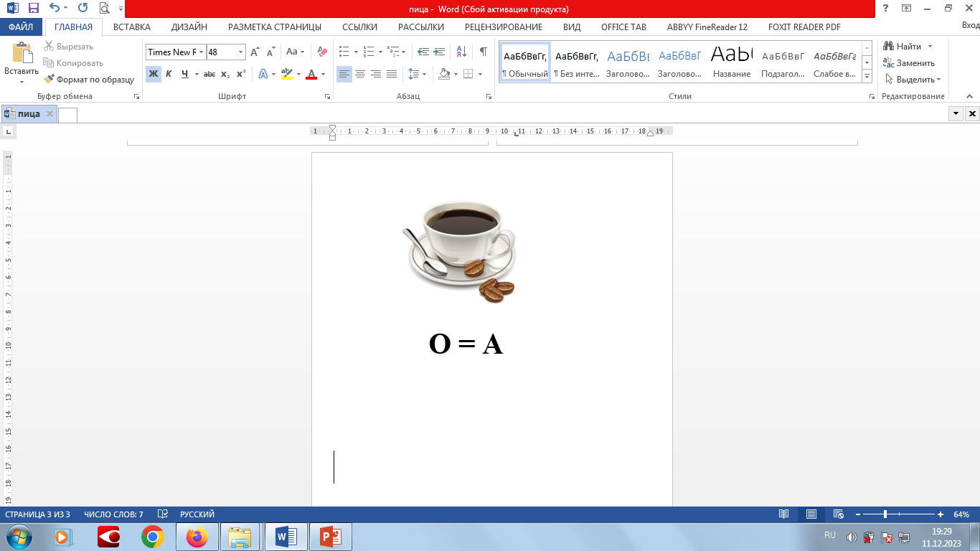Click the Вырезать button
The image size is (980, 551).
point(68,47)
